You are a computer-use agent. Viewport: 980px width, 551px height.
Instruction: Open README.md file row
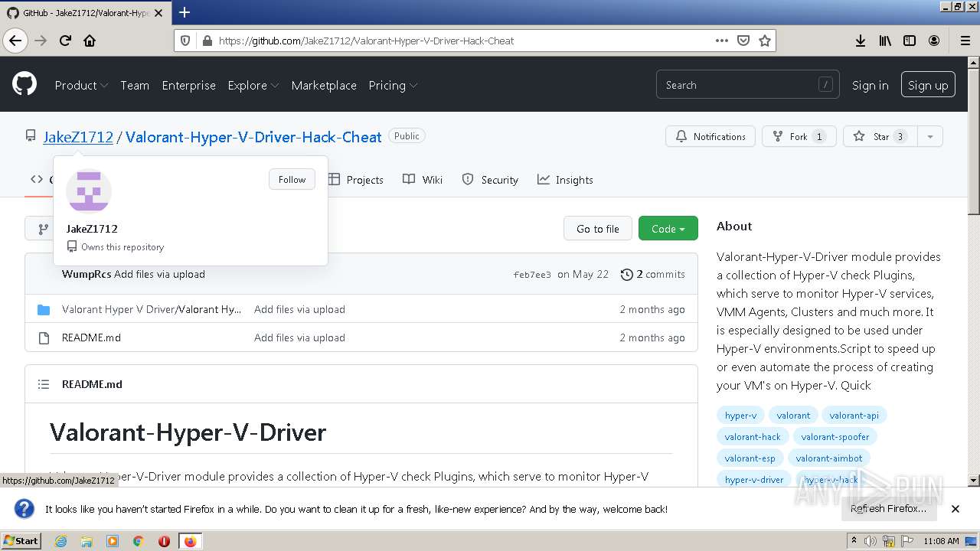point(361,337)
